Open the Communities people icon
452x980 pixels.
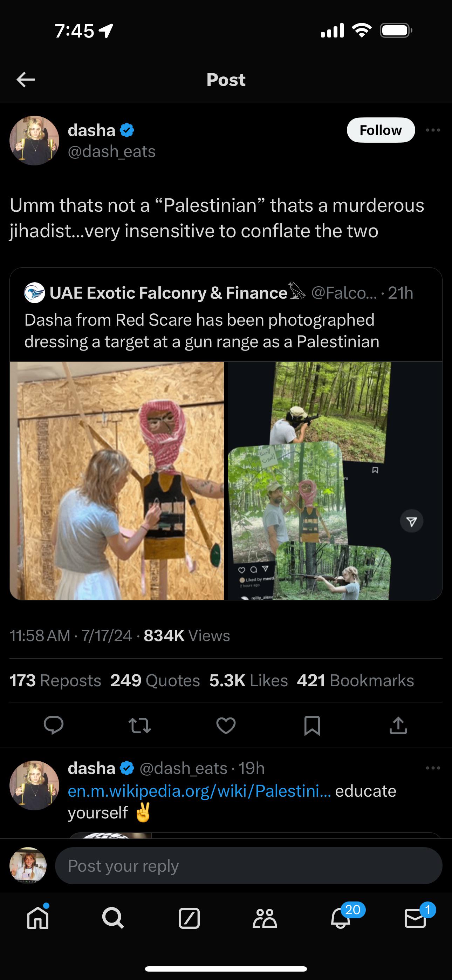coord(265,918)
